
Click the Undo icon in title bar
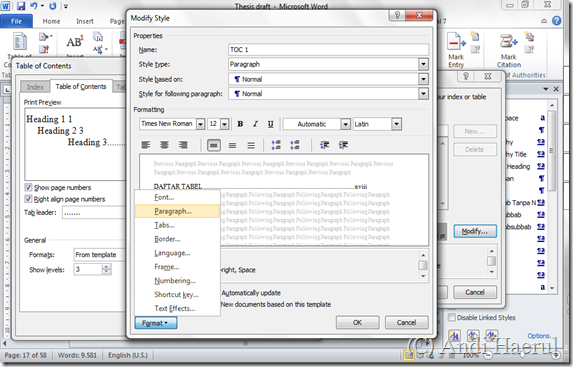point(34,6)
